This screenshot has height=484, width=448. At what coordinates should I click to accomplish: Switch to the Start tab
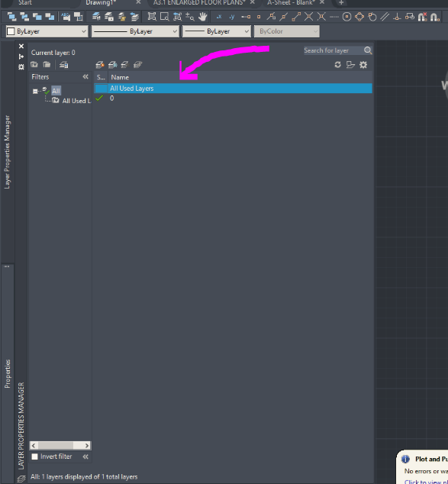[x=25, y=2]
